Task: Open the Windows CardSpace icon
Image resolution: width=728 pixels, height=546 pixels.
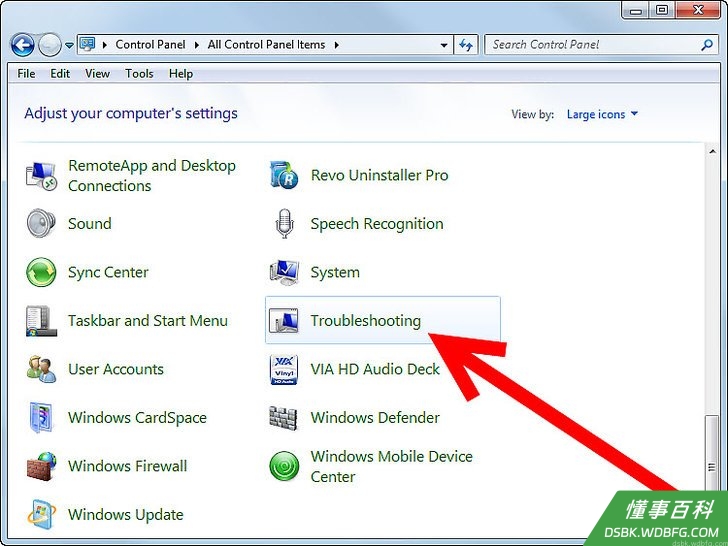Action: [41, 418]
